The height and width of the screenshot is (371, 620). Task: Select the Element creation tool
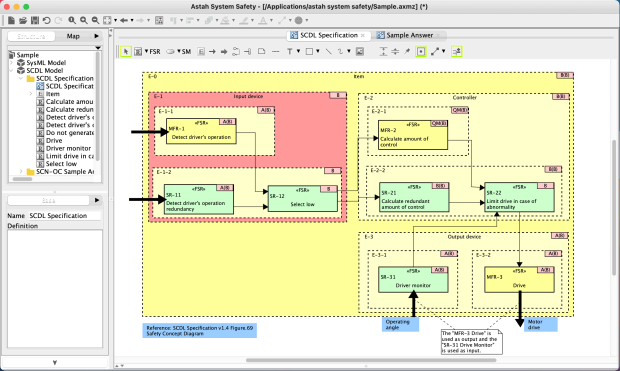138,51
